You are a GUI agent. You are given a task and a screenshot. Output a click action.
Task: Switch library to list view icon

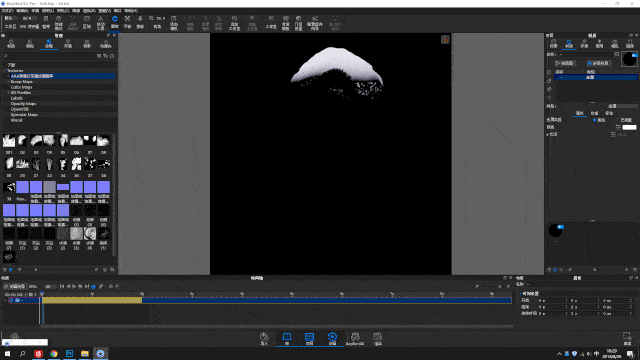pyautogui.click(x=5, y=270)
